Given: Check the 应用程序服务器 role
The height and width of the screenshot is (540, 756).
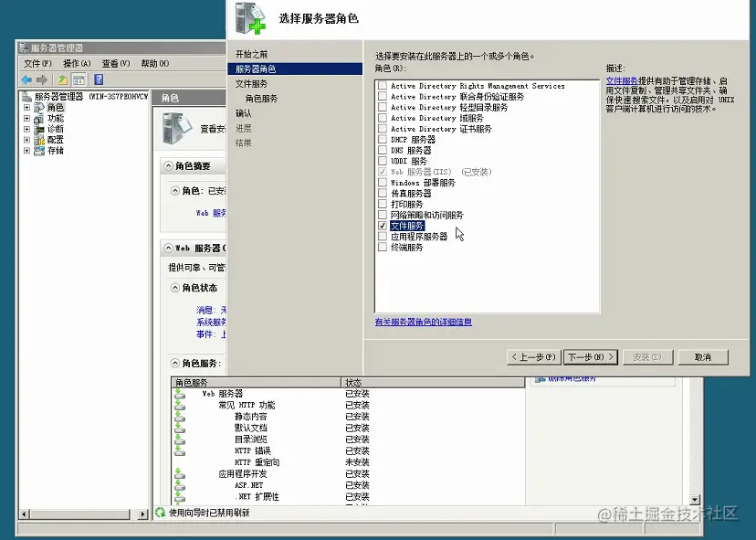Looking at the screenshot, I should click(383, 237).
